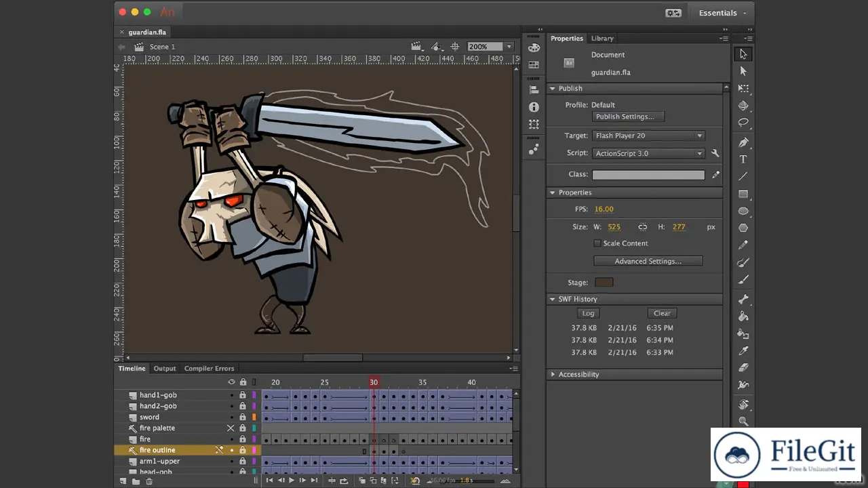This screenshot has width=868, height=488.
Task: Toggle the Scale Content checkbox
Action: [x=597, y=243]
